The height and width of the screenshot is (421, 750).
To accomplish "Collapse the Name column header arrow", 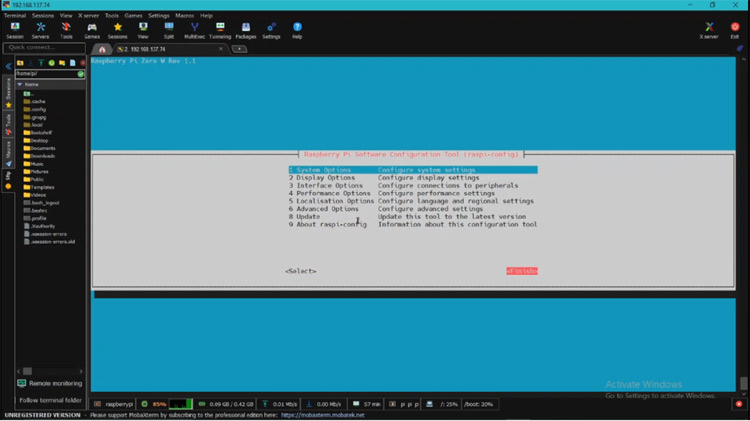I will tap(20, 84).
